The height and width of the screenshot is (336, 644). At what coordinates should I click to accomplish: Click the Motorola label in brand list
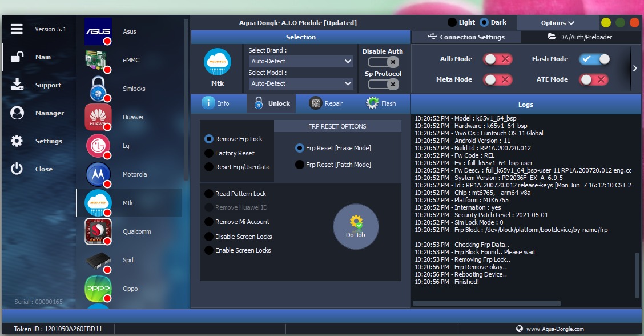[x=135, y=174]
